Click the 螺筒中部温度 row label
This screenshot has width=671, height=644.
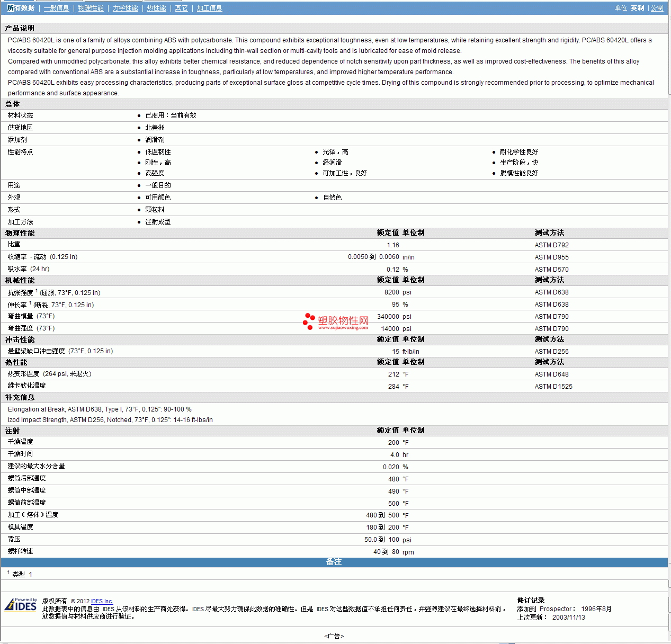point(26,490)
